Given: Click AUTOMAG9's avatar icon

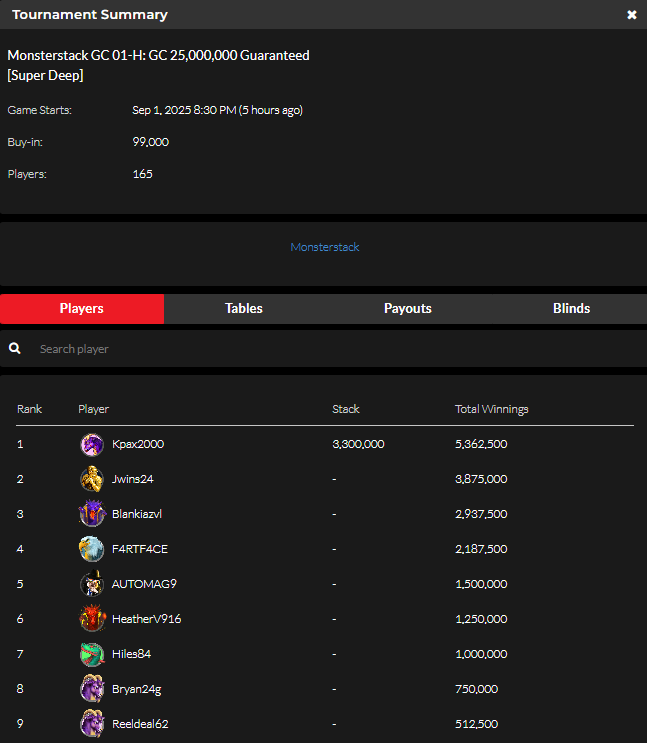Looking at the screenshot, I should click(x=92, y=584).
